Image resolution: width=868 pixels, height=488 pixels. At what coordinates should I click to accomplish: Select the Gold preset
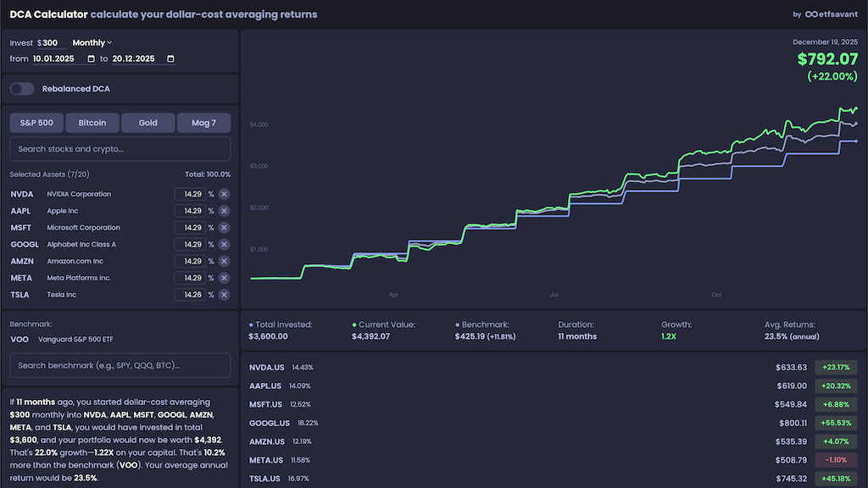[x=147, y=122]
